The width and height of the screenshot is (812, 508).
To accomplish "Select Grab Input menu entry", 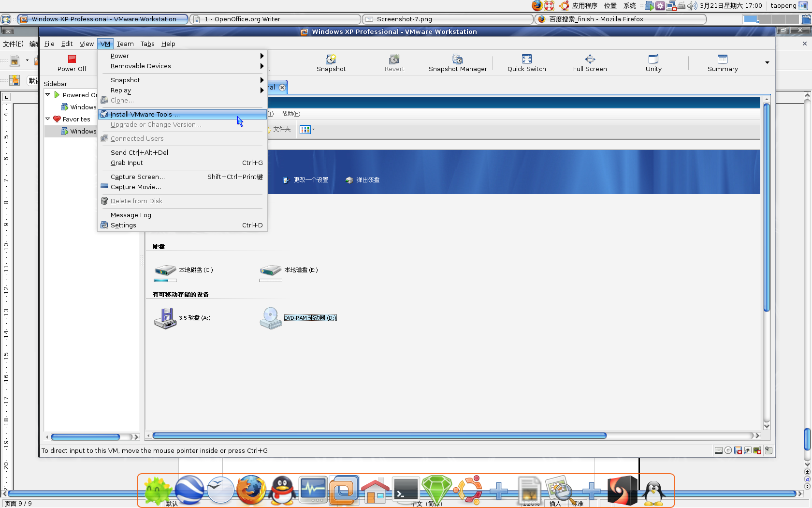I will (182, 163).
